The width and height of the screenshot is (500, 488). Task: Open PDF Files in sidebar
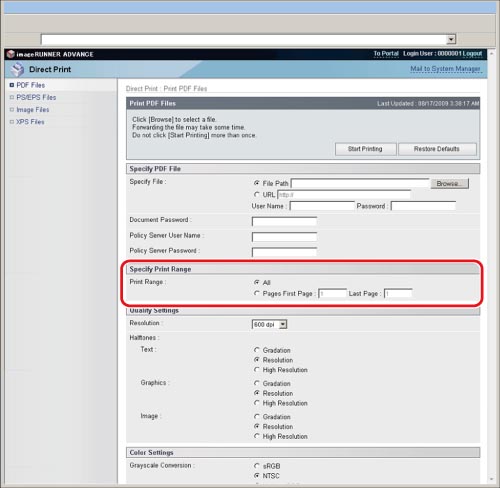pyautogui.click(x=30, y=85)
